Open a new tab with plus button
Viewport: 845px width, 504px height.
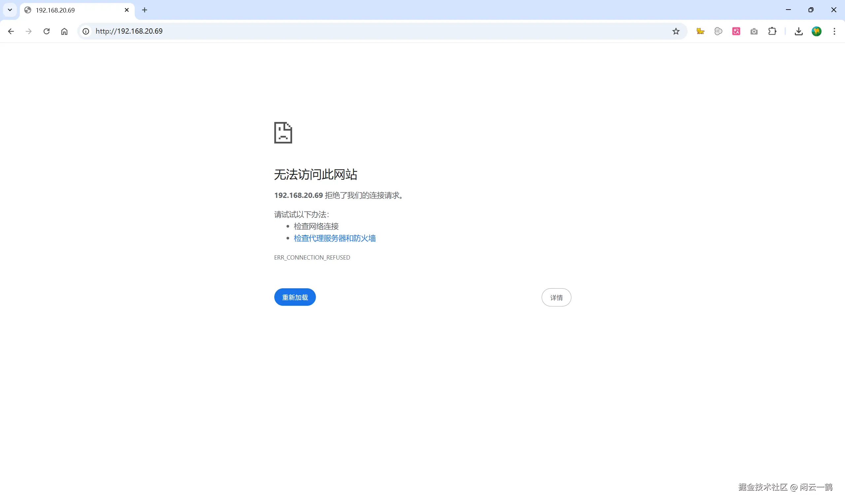coord(144,10)
